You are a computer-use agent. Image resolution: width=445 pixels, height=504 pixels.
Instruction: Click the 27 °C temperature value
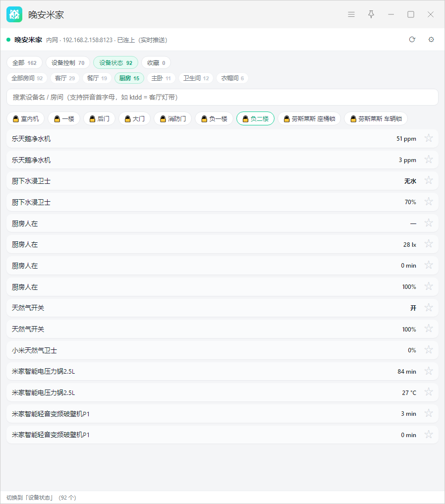coord(409,393)
